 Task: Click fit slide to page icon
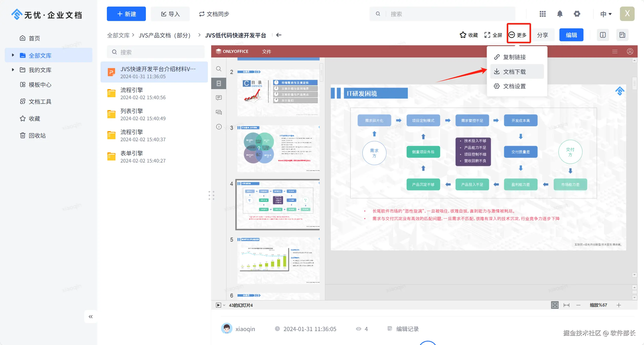click(555, 305)
